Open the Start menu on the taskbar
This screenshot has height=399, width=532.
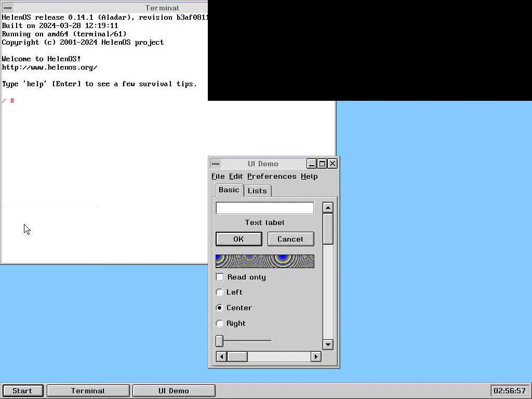point(22,391)
